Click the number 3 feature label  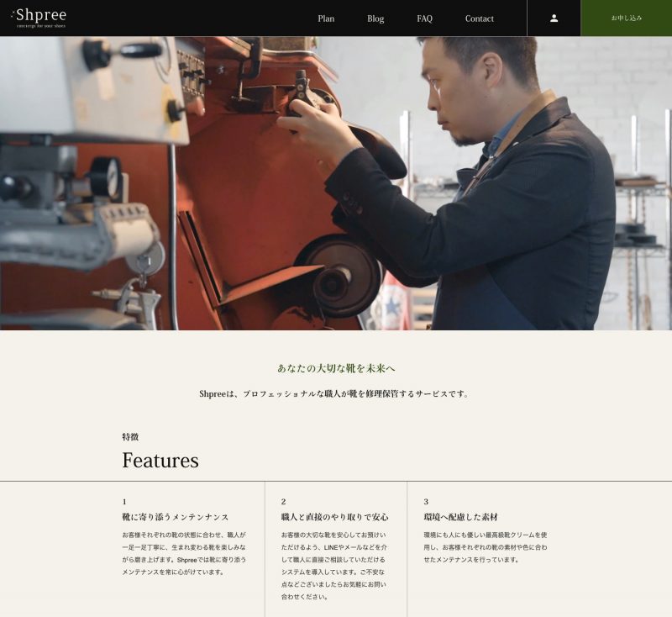426,502
